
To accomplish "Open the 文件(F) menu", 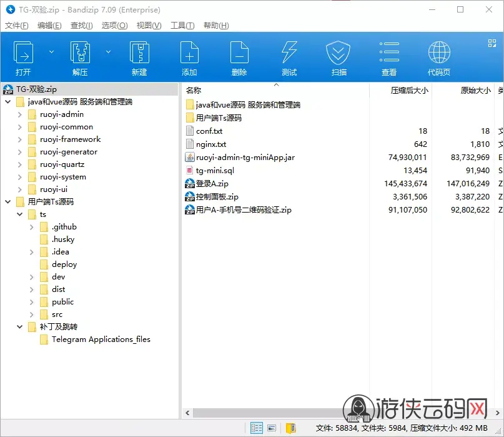I will (17, 25).
